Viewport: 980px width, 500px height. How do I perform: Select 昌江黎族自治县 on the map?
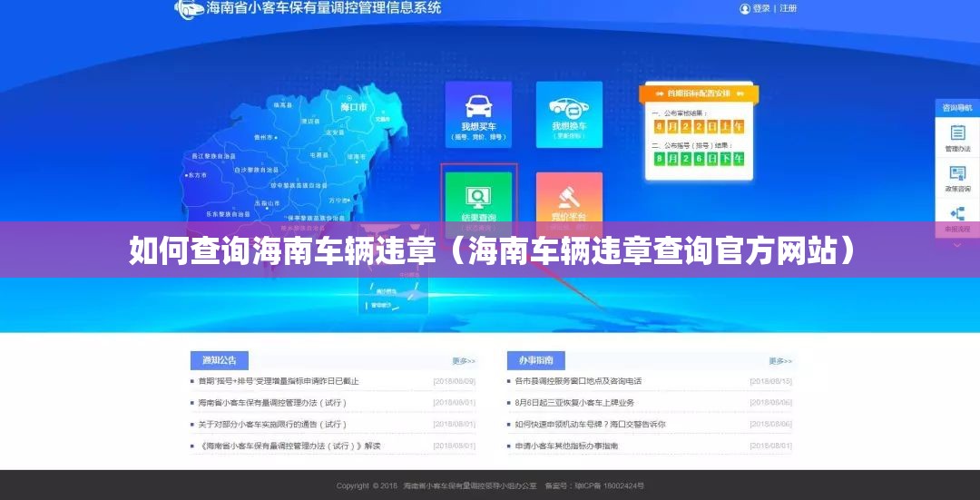tap(213, 155)
